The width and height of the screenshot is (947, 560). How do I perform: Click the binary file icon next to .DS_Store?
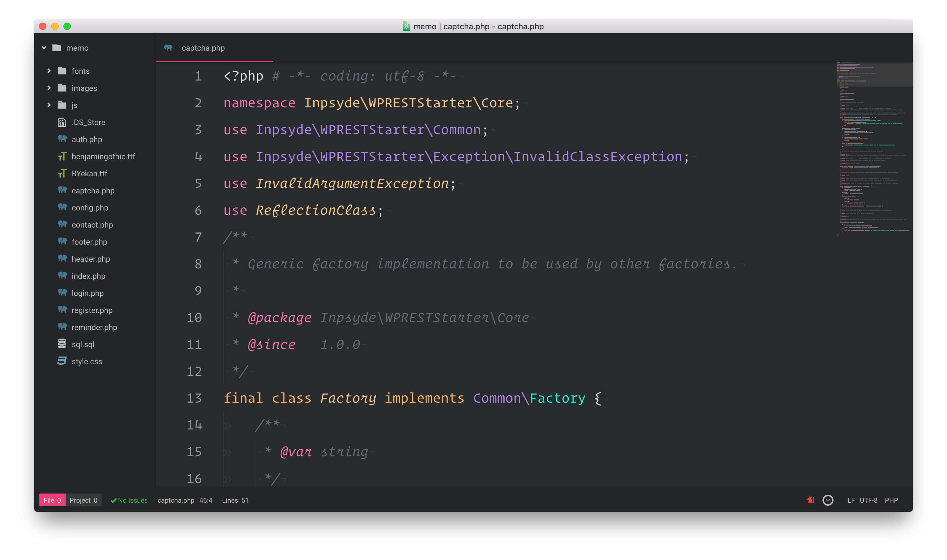tap(62, 122)
